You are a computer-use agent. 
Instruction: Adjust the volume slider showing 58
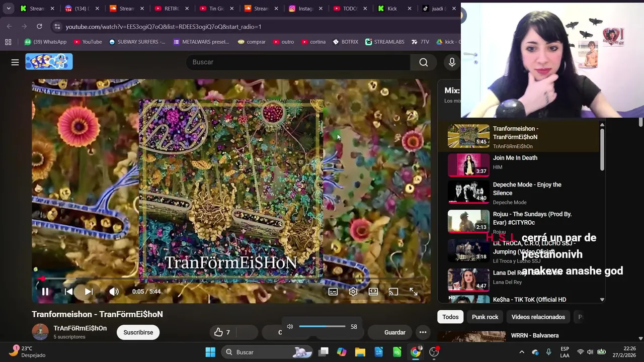[322, 327]
